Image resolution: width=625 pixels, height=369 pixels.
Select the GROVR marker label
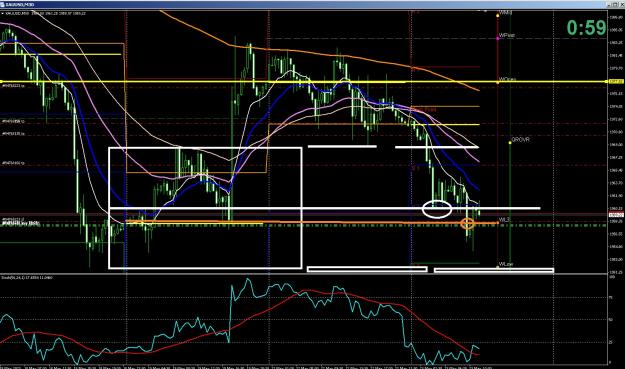pyautogui.click(x=520, y=140)
